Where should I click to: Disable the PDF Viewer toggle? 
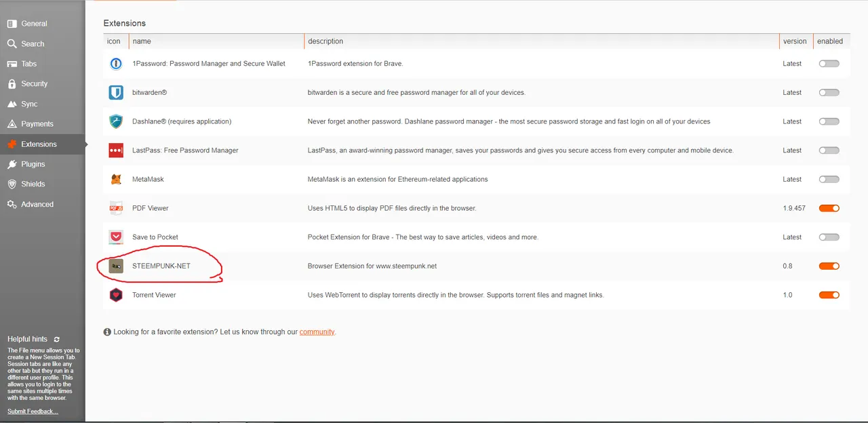pyautogui.click(x=829, y=208)
